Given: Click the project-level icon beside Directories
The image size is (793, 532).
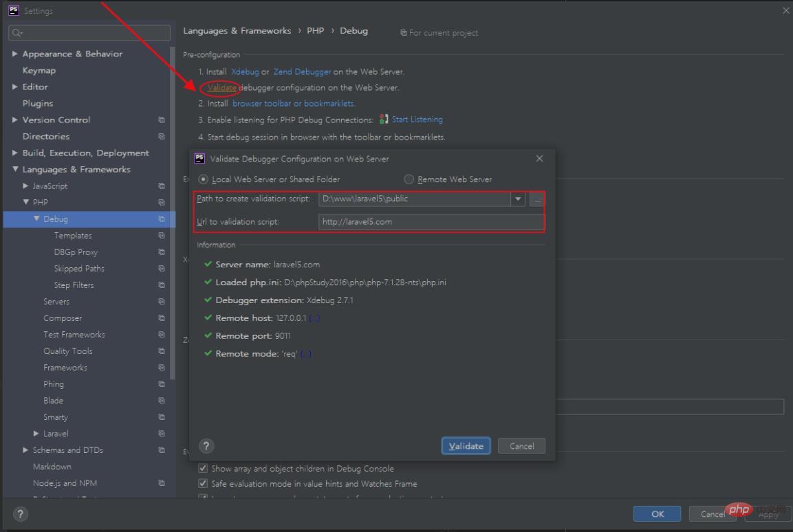Looking at the screenshot, I should click(x=162, y=136).
